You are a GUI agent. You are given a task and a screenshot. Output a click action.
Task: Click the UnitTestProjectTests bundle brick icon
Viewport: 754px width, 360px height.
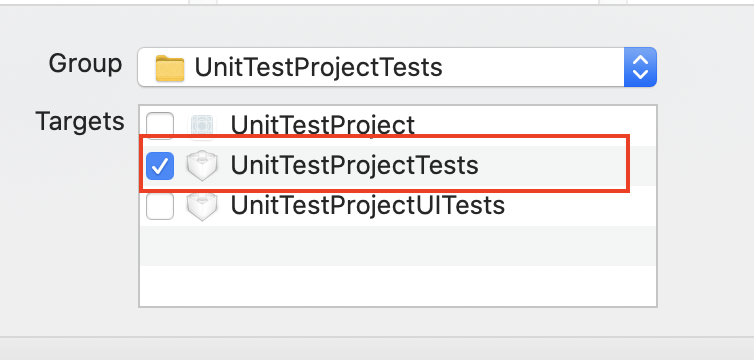(x=202, y=166)
